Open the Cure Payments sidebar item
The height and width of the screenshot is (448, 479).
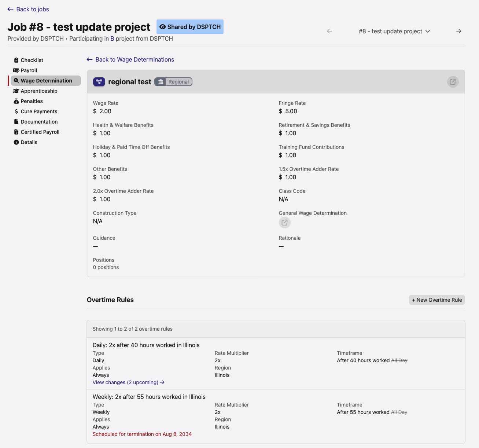(46, 111)
